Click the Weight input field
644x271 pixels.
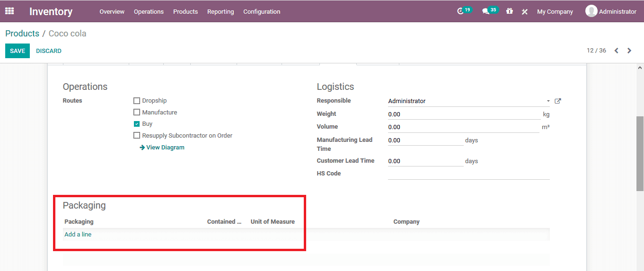click(464, 114)
